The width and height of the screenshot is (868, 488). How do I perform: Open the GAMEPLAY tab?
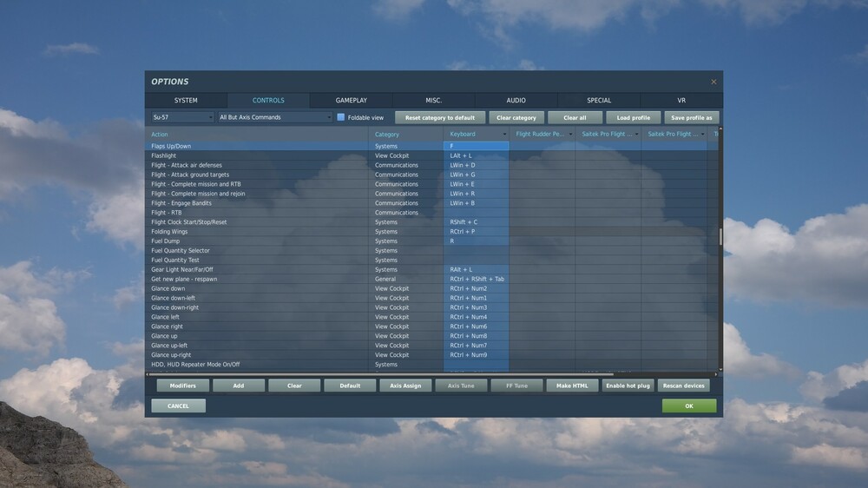(351, 100)
